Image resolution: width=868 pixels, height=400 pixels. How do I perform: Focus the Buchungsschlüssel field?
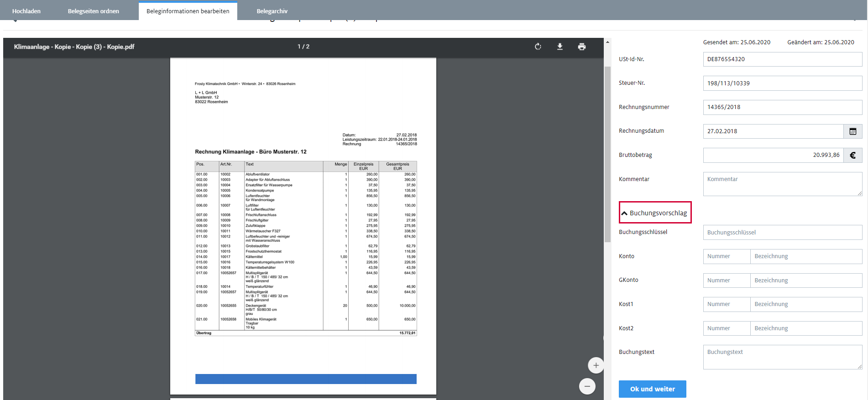[x=782, y=233]
